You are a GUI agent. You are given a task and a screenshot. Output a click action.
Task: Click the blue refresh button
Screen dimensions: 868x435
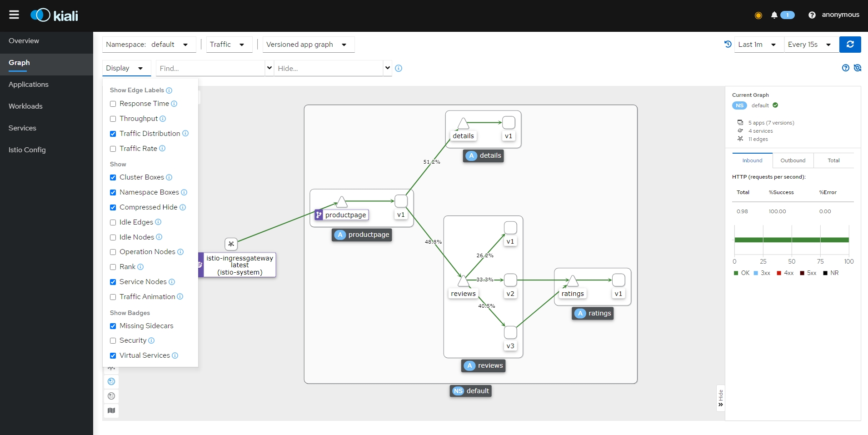(850, 45)
